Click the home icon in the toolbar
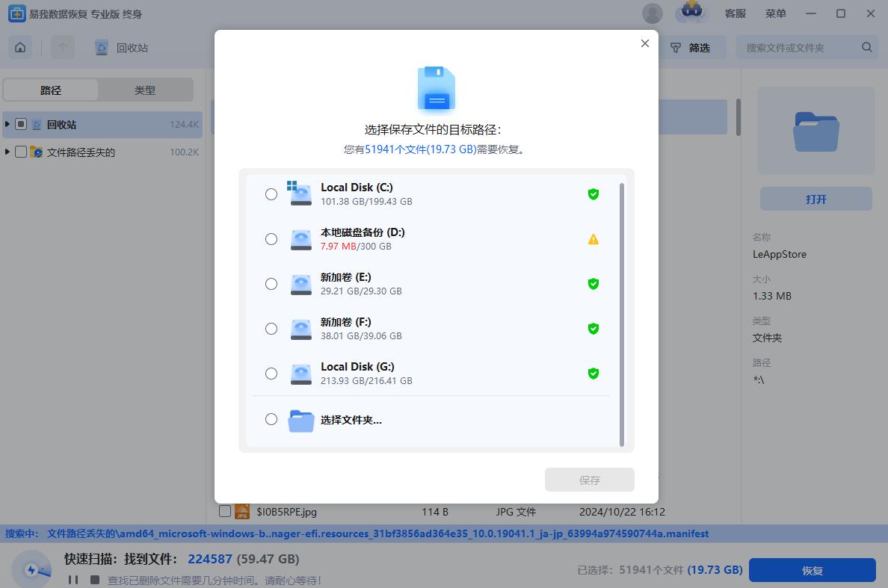 19,47
